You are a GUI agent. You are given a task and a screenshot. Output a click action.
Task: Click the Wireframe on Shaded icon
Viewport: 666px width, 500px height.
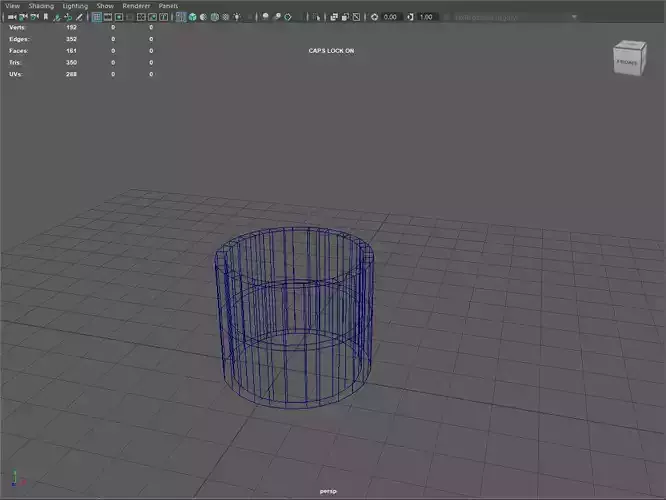pyautogui.click(x=215, y=17)
